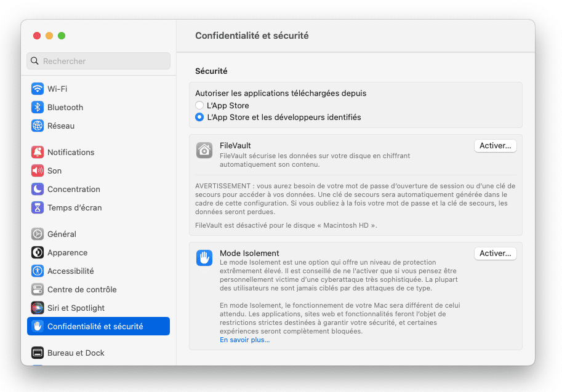Click the search magnifier icon
562x392 pixels.
coord(34,61)
